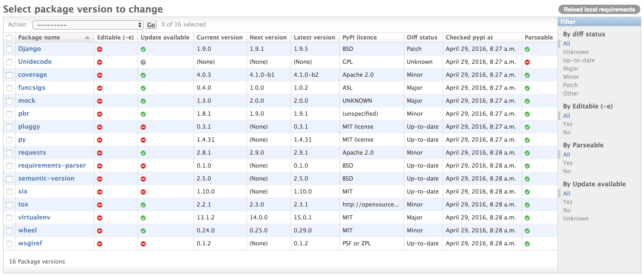Sort by Update available column
Image resolution: width=644 pixels, height=276 pixels.
(x=165, y=37)
